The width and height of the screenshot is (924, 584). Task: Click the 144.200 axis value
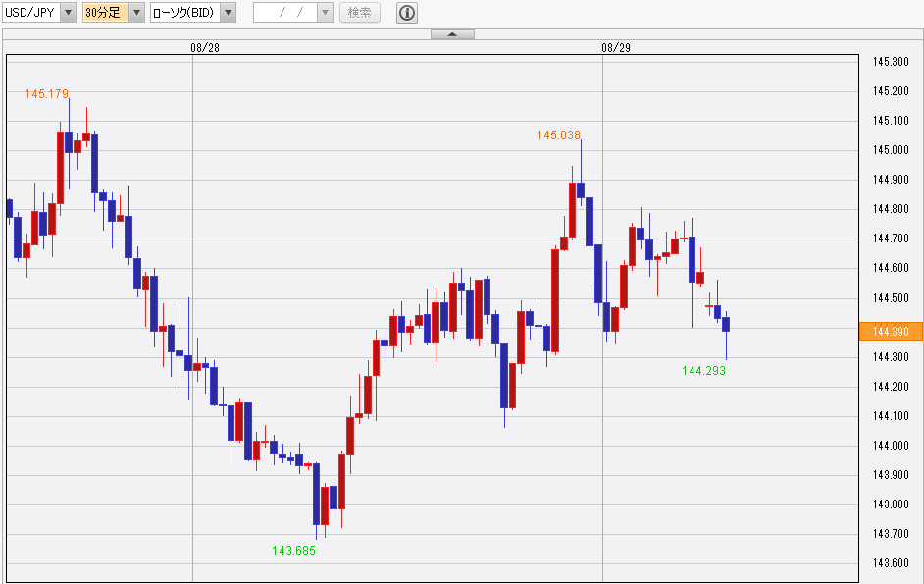click(891, 387)
